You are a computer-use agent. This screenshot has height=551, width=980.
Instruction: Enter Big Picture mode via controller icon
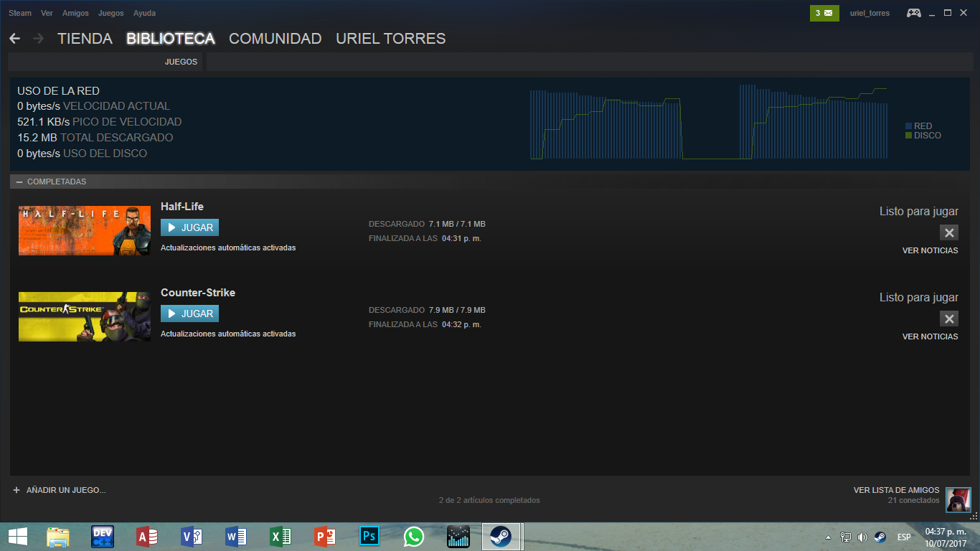tap(913, 13)
